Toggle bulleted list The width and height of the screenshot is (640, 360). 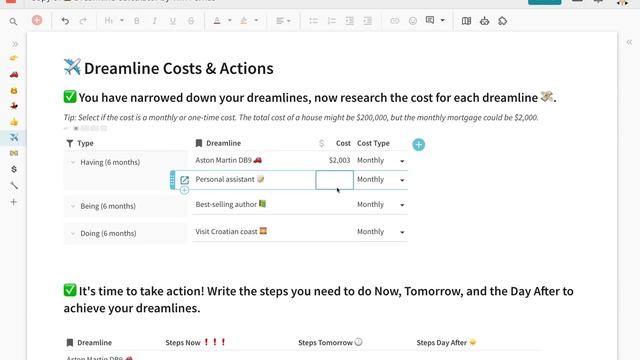point(313,21)
